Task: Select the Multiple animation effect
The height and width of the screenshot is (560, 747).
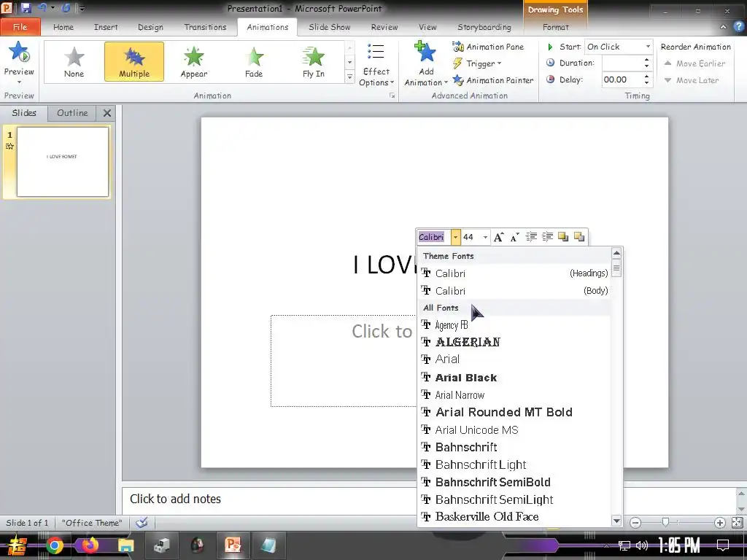Action: tap(134, 62)
